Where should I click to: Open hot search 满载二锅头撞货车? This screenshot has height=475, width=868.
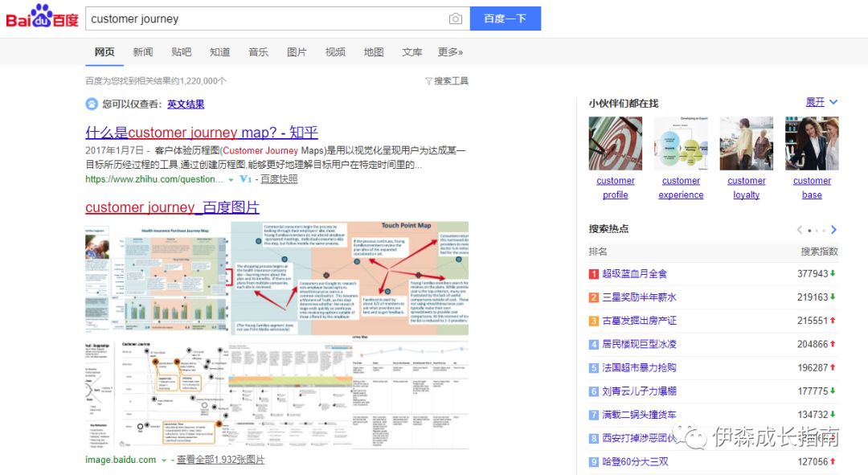pos(640,415)
